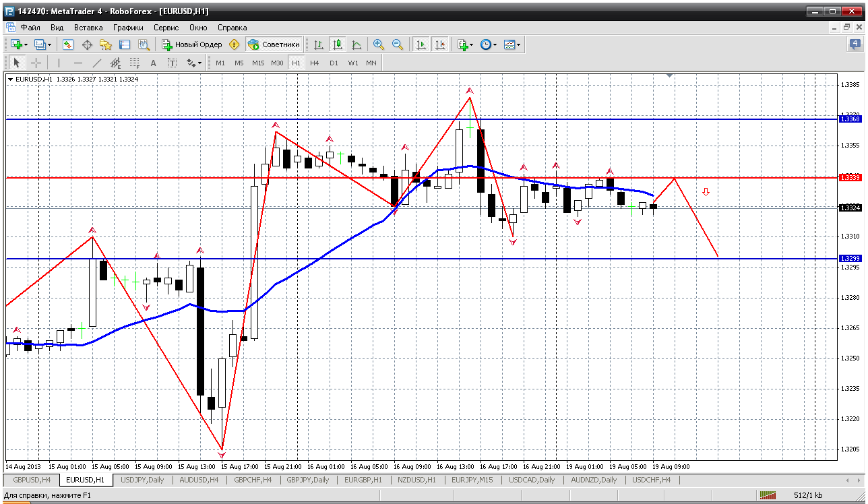This screenshot has height=504, width=868.
Task: Click the 512/1 kb traffic indicator
Action: (808, 495)
